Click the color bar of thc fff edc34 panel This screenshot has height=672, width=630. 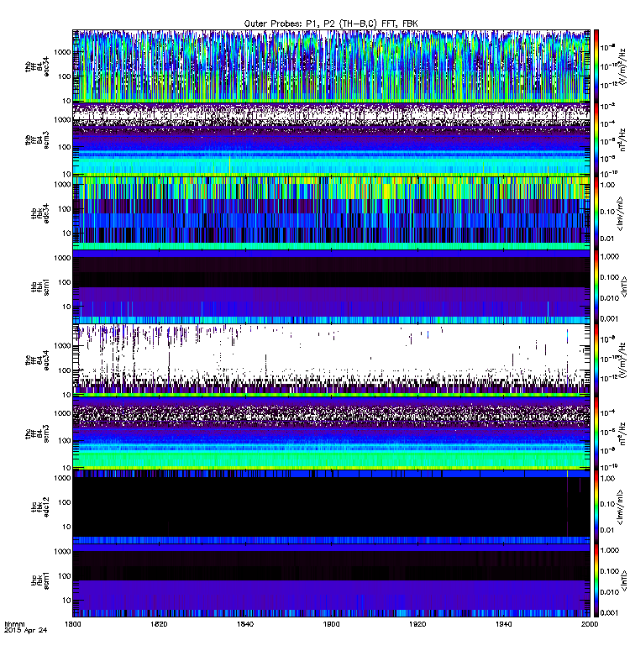pos(596,360)
